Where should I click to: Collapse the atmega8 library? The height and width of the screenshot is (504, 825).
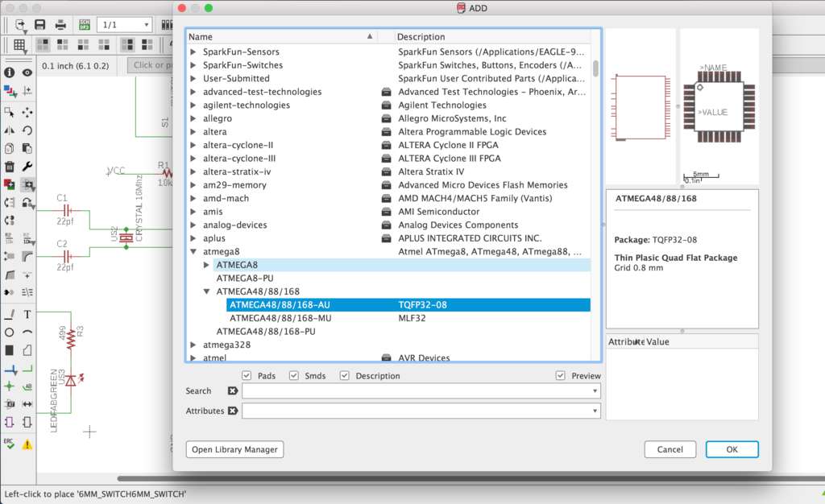[193, 252]
